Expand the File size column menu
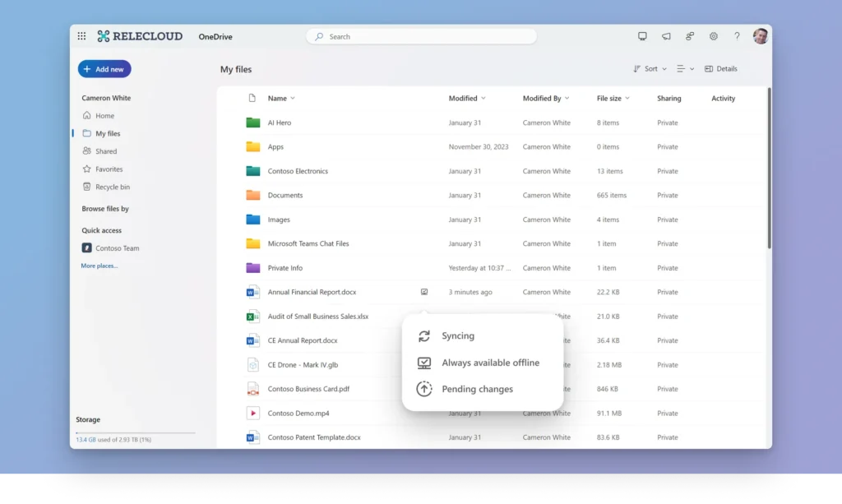The image size is (842, 504). 627,98
